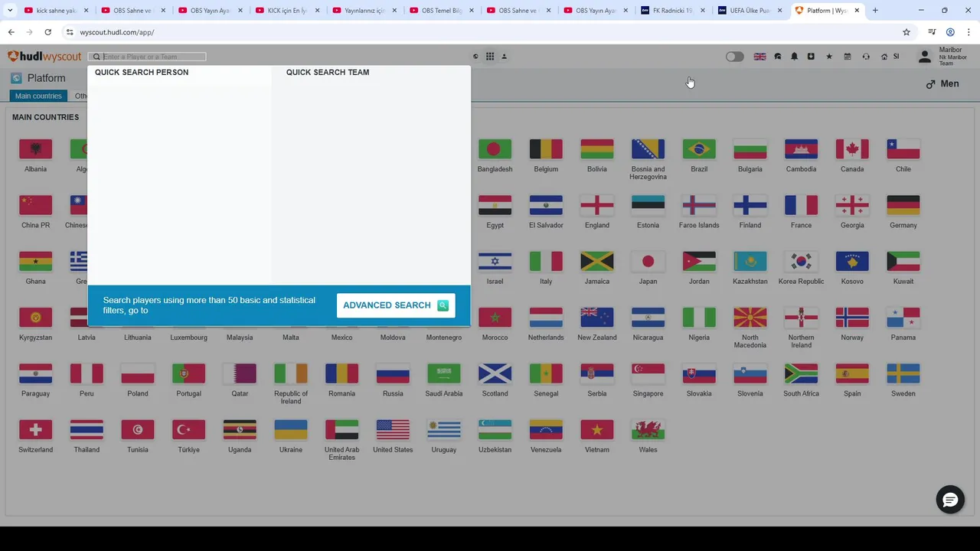Click the helmet icon in header
Viewport: 980px width, 551px height.
(778, 57)
